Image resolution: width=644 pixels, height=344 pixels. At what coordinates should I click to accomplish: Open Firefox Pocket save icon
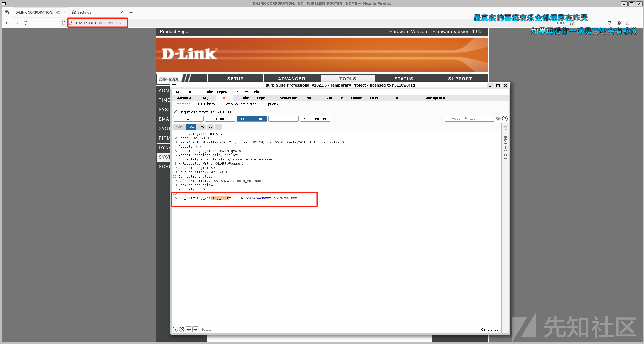point(610,23)
